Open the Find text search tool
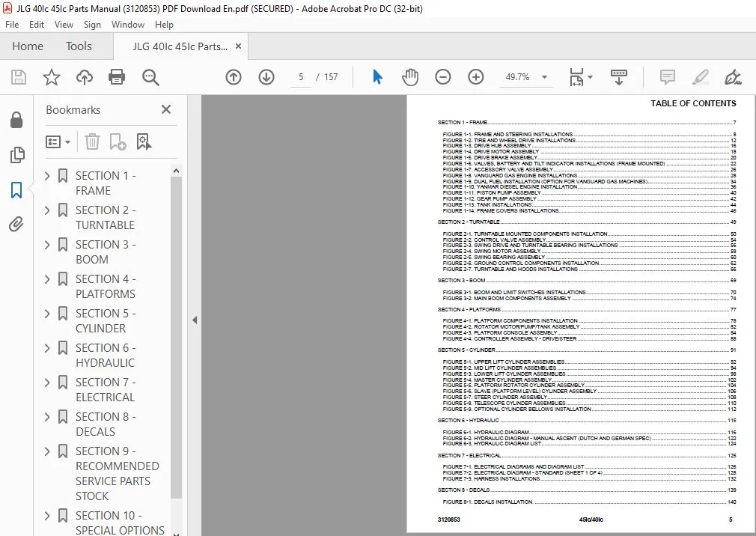The height and width of the screenshot is (536, 756). pos(150,77)
